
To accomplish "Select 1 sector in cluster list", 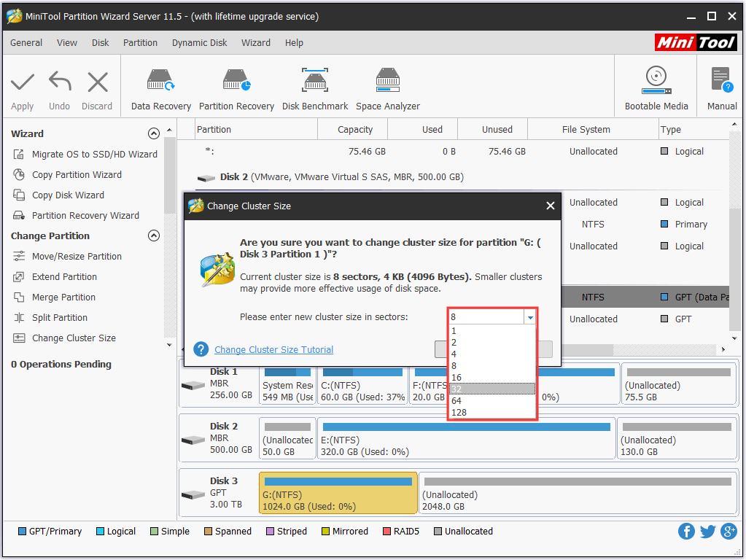I will (x=492, y=330).
